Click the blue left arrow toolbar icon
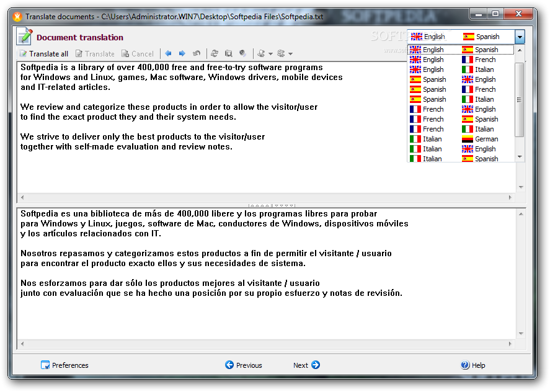Image resolution: width=550 pixels, height=392 pixels. tap(169, 53)
